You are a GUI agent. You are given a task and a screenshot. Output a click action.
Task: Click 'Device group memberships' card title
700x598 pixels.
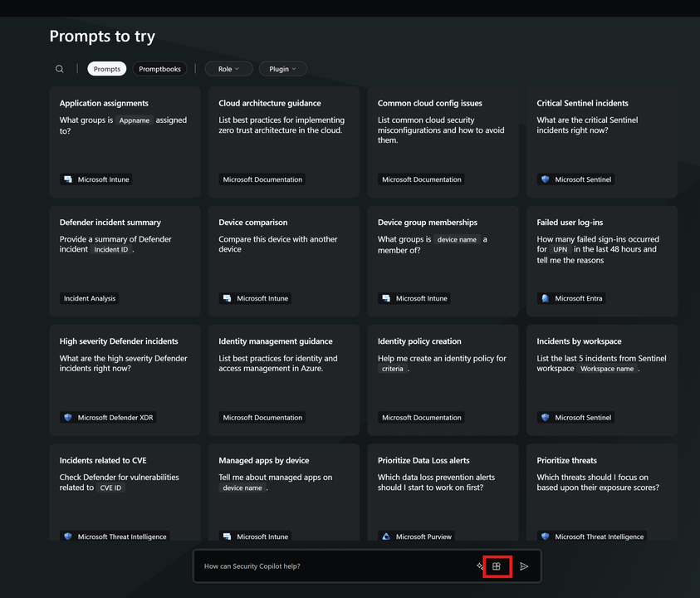point(428,223)
